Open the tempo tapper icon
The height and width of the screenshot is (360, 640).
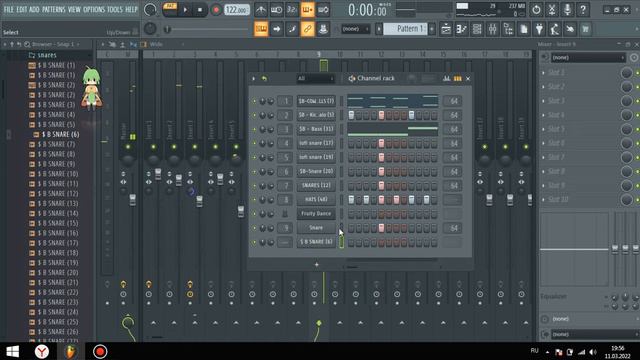point(555,29)
